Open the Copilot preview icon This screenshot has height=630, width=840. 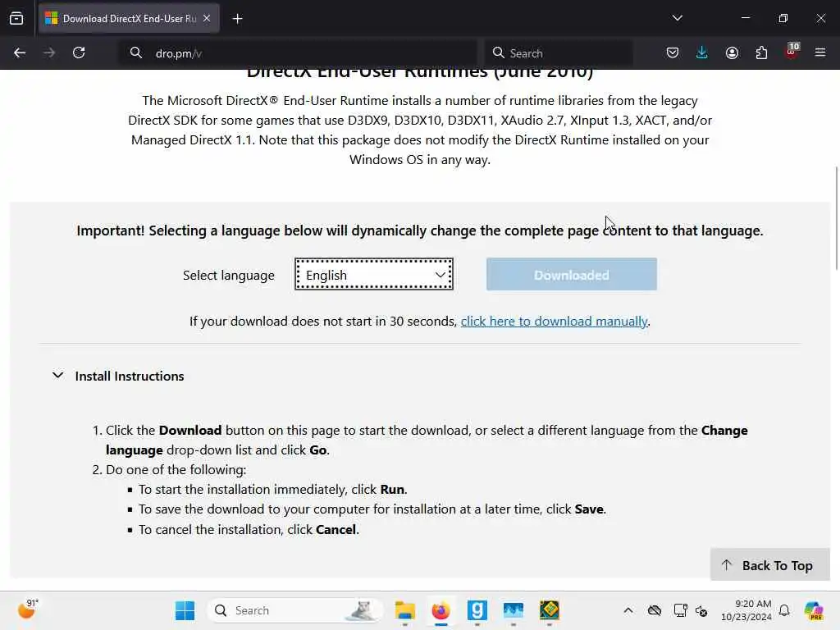click(x=814, y=610)
